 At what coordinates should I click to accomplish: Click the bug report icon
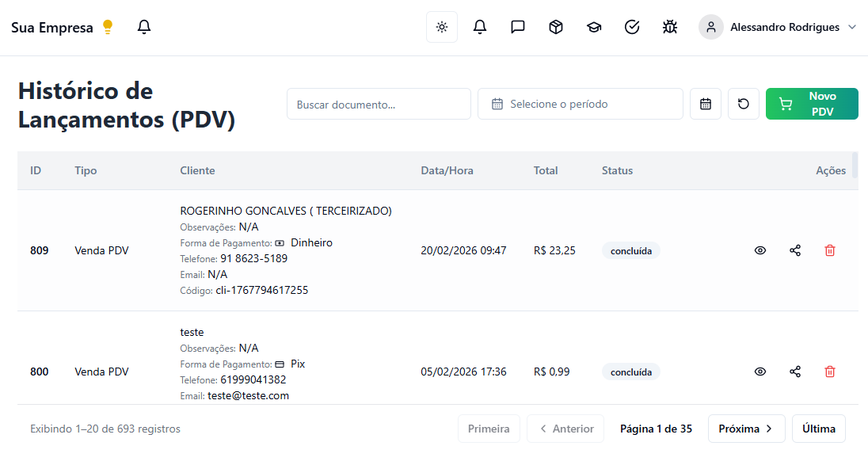(x=670, y=27)
